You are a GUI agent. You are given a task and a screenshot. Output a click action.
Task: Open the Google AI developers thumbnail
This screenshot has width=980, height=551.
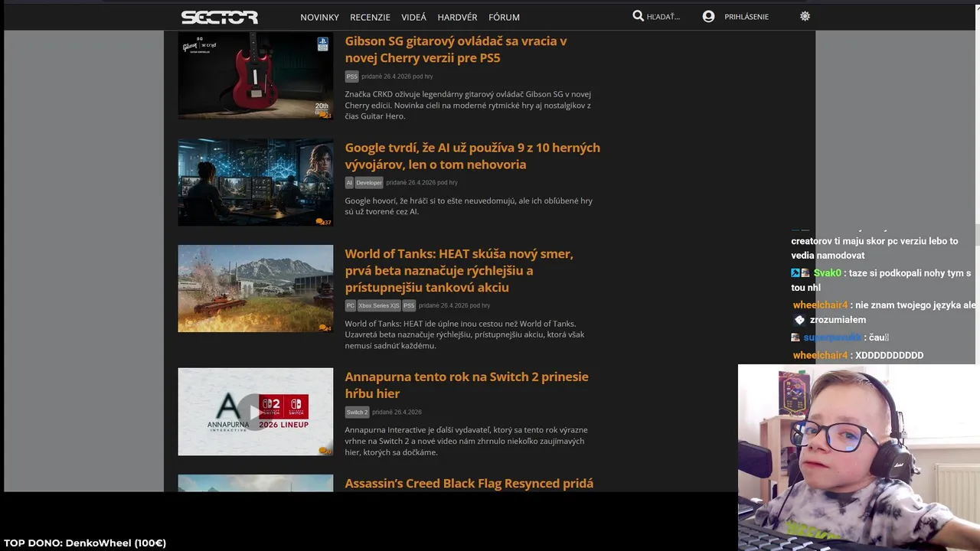point(256,182)
